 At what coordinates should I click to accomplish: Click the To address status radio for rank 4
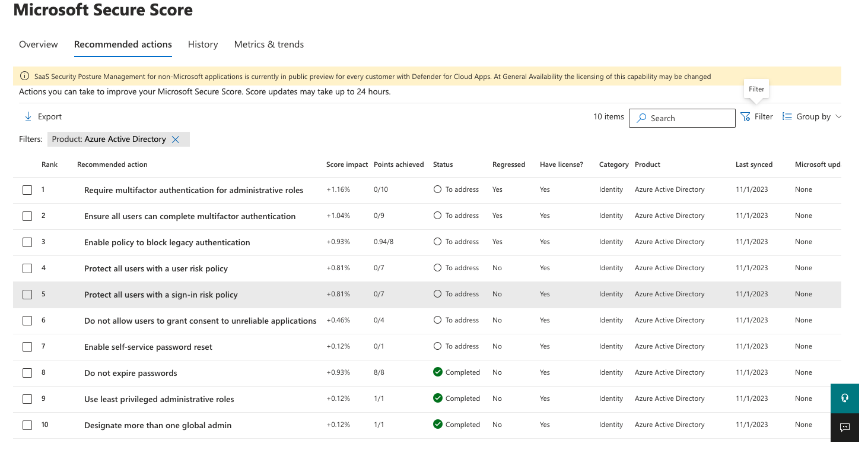point(438,268)
